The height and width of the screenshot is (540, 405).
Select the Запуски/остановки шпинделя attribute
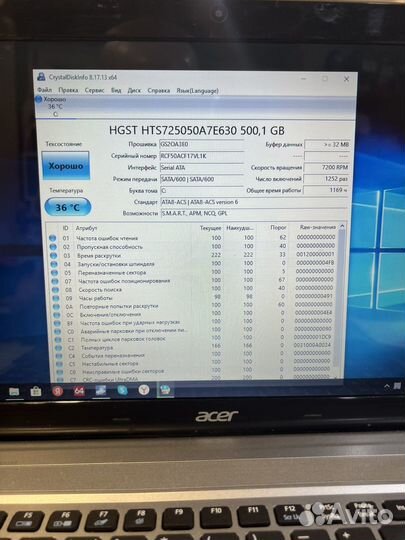[116, 264]
